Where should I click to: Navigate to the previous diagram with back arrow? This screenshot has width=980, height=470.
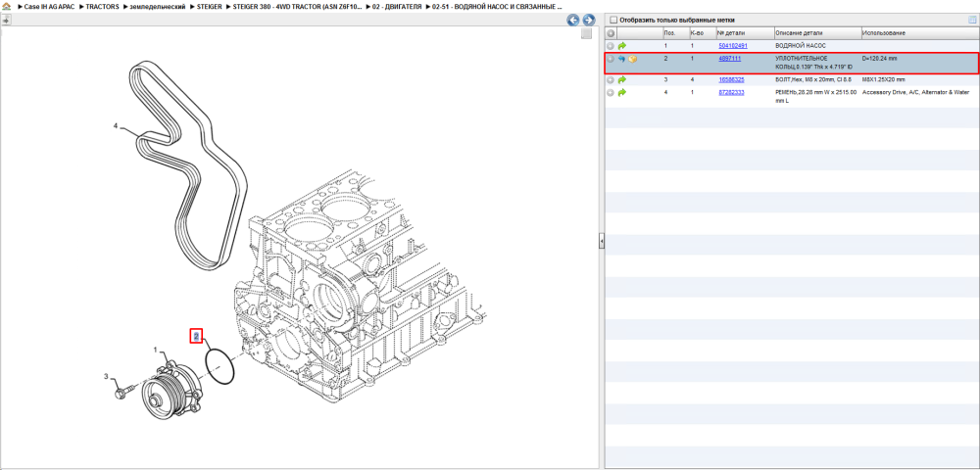573,20
